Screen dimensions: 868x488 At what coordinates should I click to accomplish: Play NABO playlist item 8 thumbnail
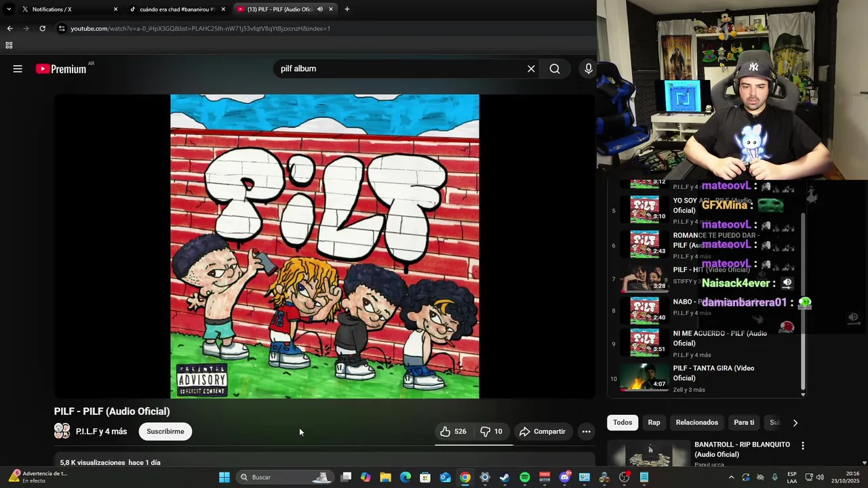coord(645,310)
